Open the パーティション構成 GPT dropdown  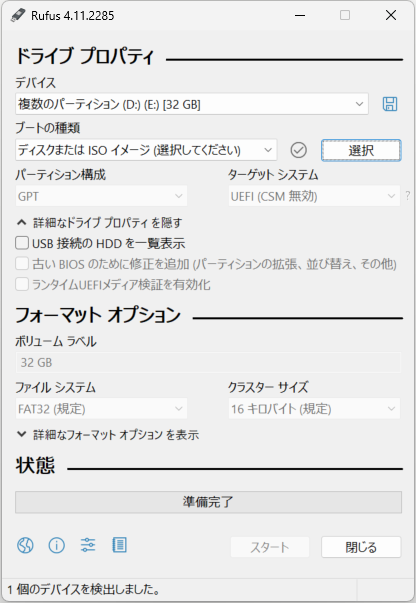pyautogui.click(x=101, y=196)
